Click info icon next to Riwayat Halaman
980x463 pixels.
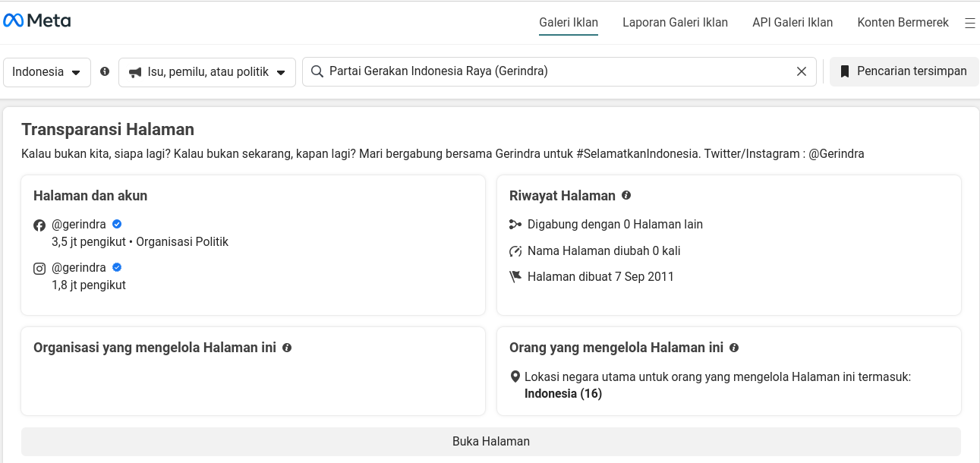tap(626, 195)
